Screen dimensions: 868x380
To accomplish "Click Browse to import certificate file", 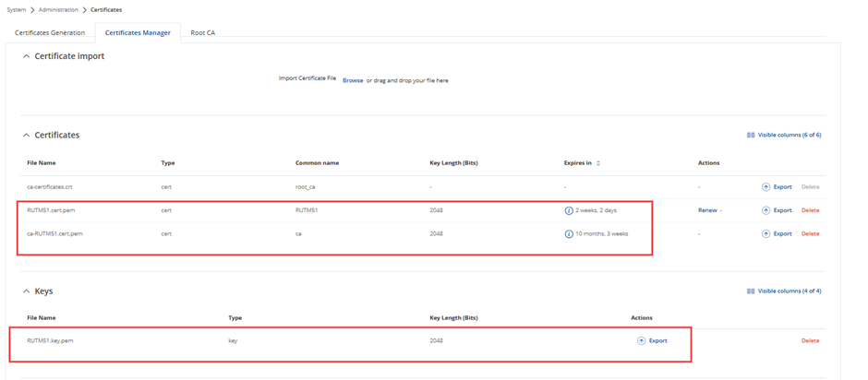I will click(353, 81).
